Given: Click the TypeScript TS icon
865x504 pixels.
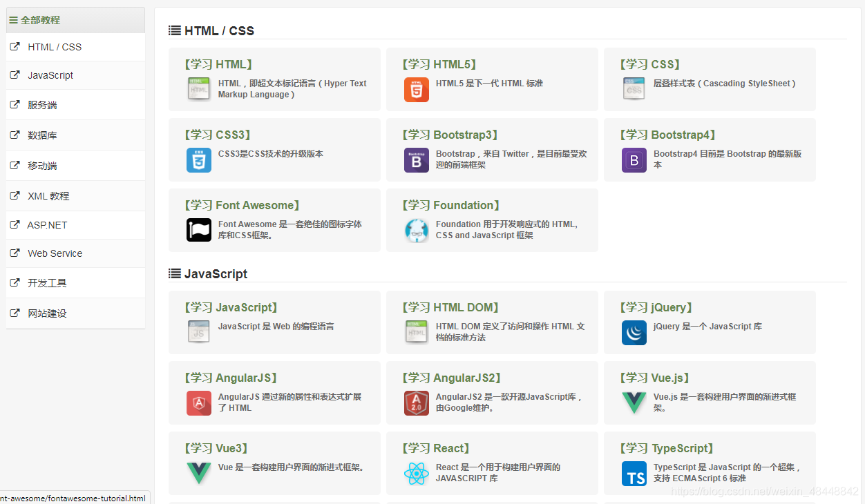Looking at the screenshot, I should point(634,474).
